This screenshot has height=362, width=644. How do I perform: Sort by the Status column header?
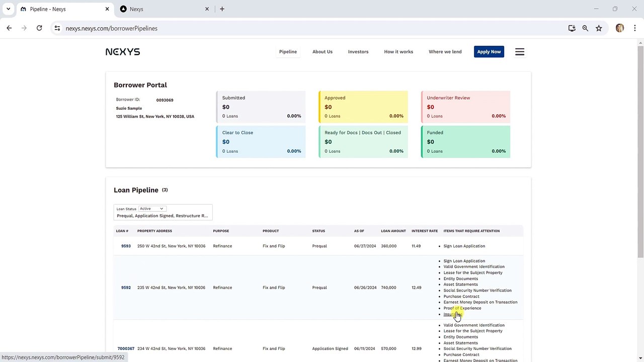tap(318, 231)
